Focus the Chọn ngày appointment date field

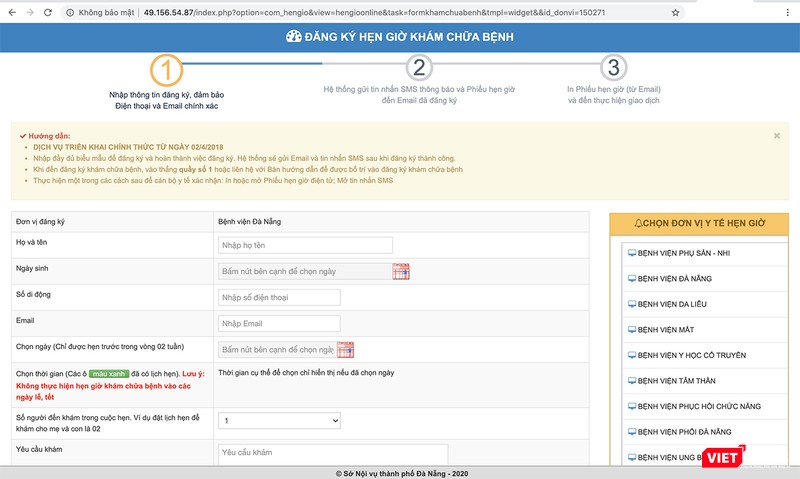coord(277,349)
